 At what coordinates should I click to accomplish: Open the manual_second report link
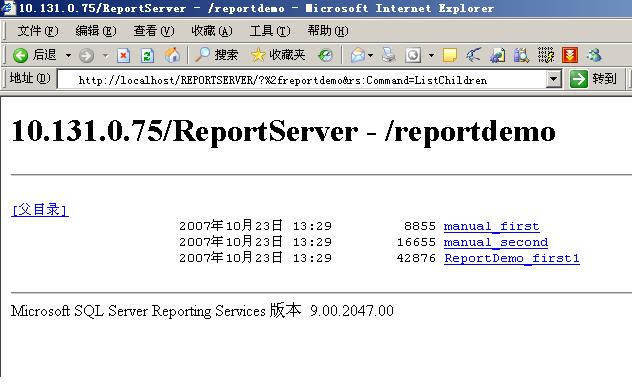tap(496, 242)
